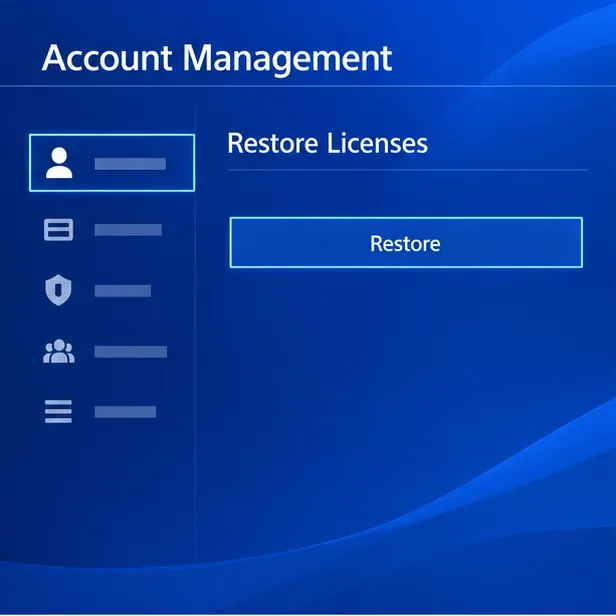
Task: Click the Account Management title
Action: click(x=217, y=58)
